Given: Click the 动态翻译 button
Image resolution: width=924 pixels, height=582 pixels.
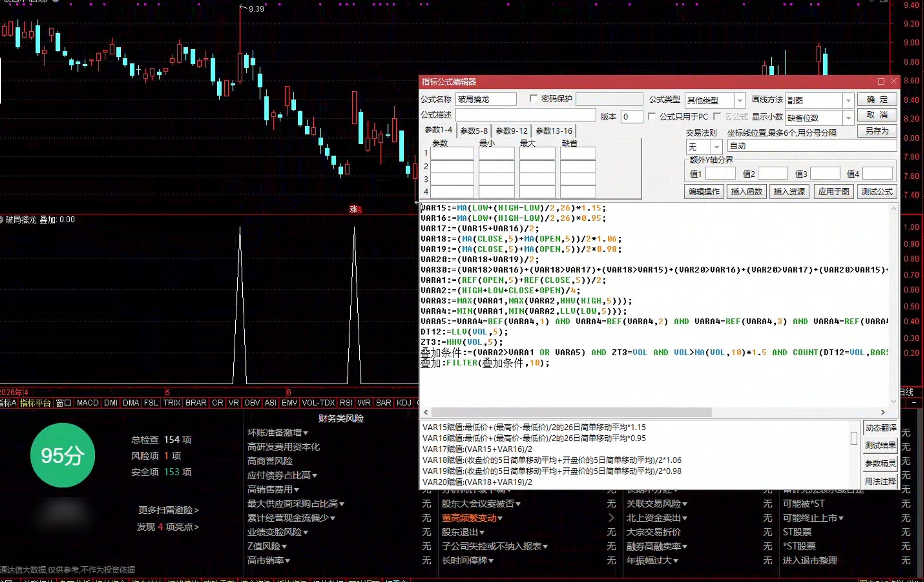Looking at the screenshot, I should tap(880, 428).
